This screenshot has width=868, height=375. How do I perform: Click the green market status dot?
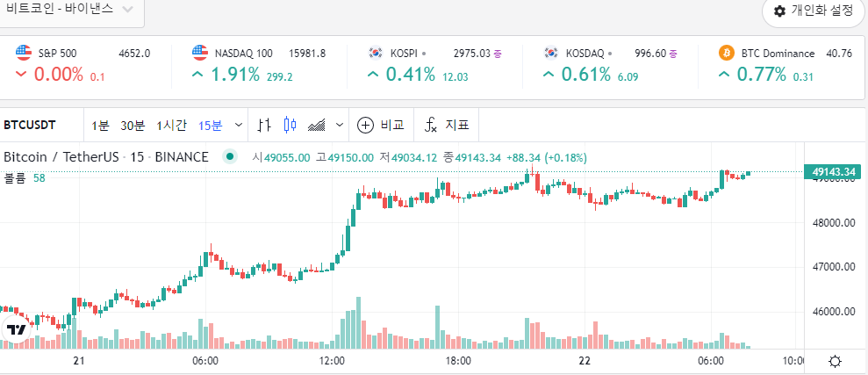coord(230,157)
